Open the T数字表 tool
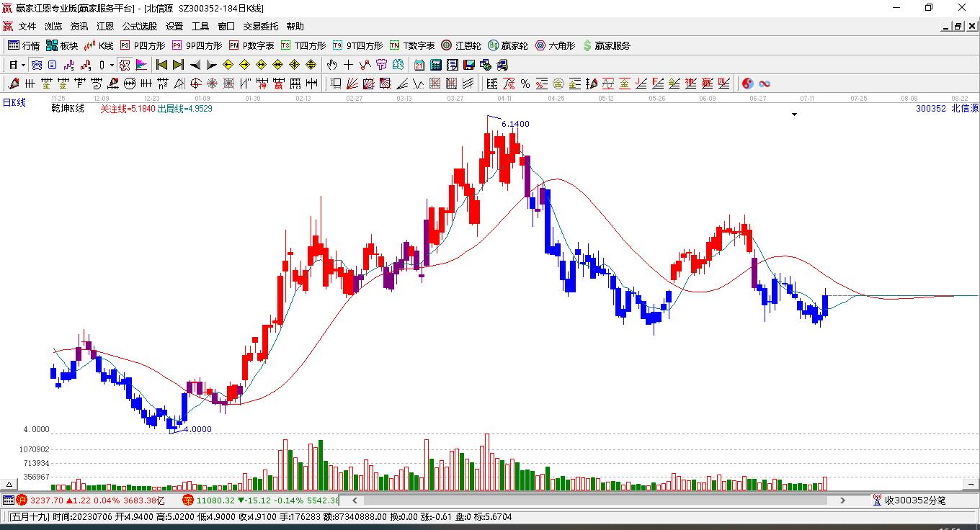The image size is (980, 530). click(x=412, y=45)
